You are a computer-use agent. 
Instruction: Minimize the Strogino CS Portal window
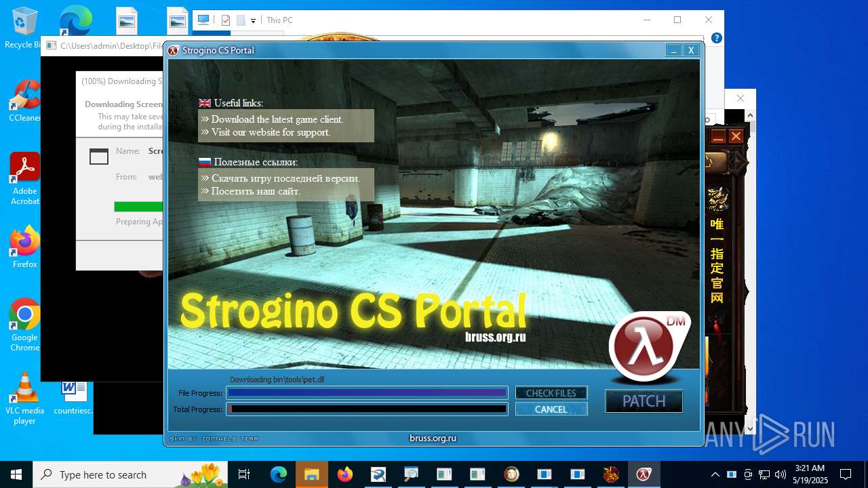coord(673,50)
